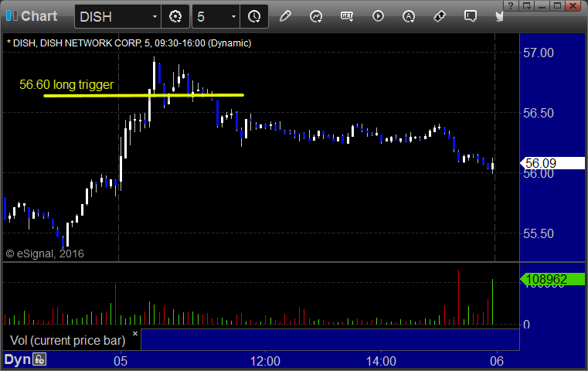The width and height of the screenshot is (588, 371).
Task: Click the pop-out window icon in title bar
Action: pos(526,6)
